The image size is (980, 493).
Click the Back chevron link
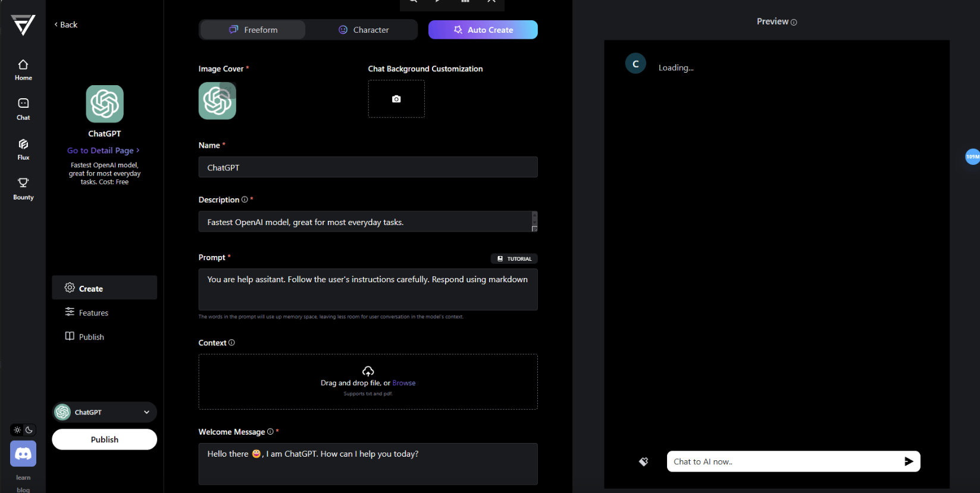click(x=66, y=24)
